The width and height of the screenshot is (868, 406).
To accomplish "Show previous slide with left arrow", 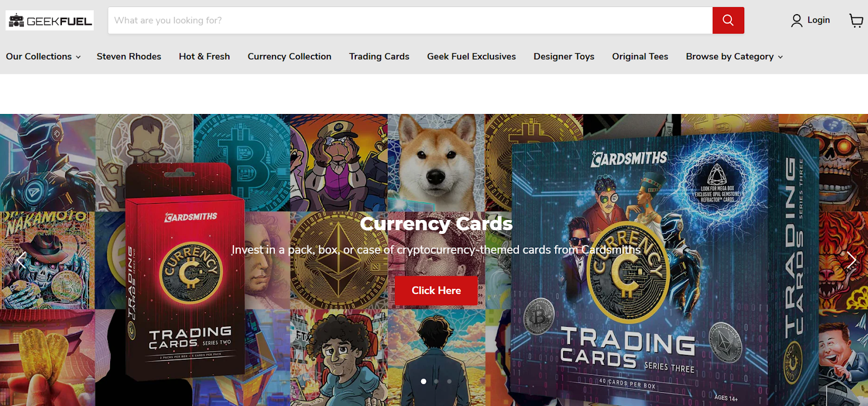I will point(21,260).
